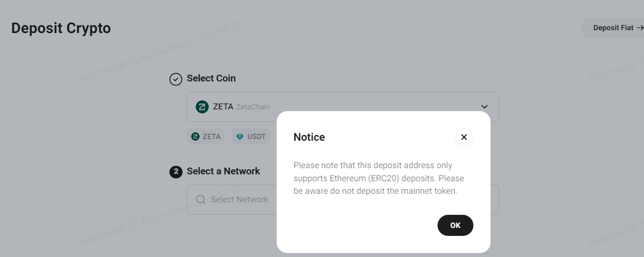Confirm the notice with the OK button

[455, 226]
